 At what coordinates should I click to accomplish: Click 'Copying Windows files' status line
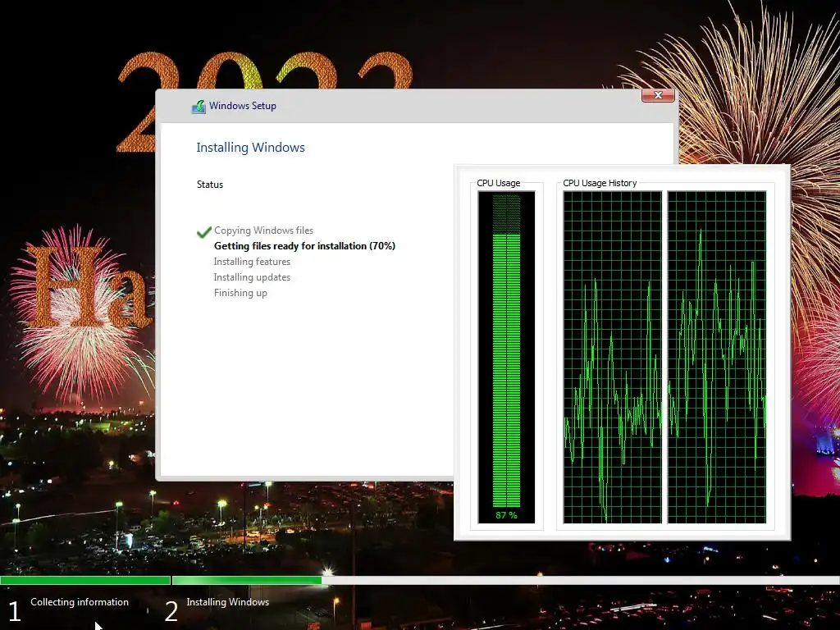263,231
